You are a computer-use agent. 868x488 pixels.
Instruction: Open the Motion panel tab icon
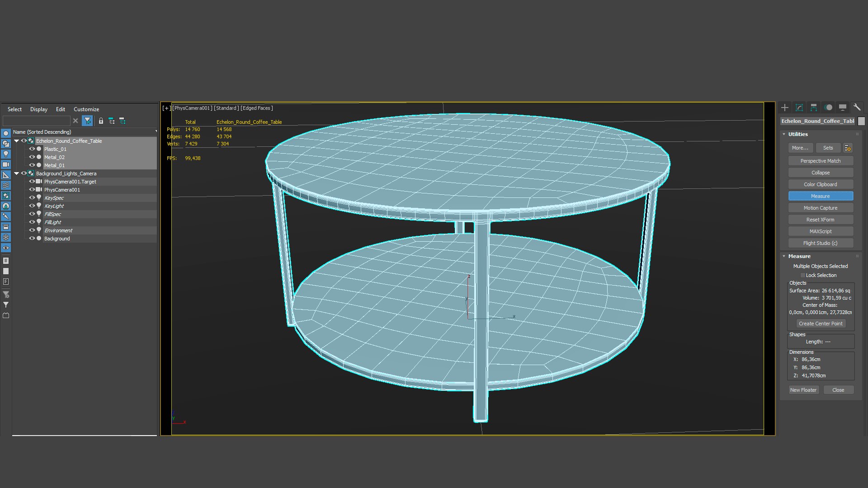pos(828,108)
